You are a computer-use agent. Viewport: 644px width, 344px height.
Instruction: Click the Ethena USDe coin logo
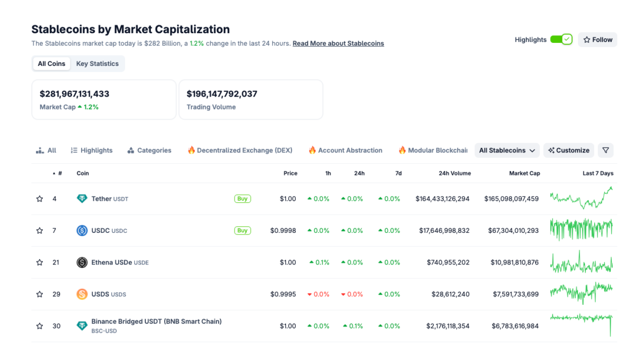tap(82, 262)
